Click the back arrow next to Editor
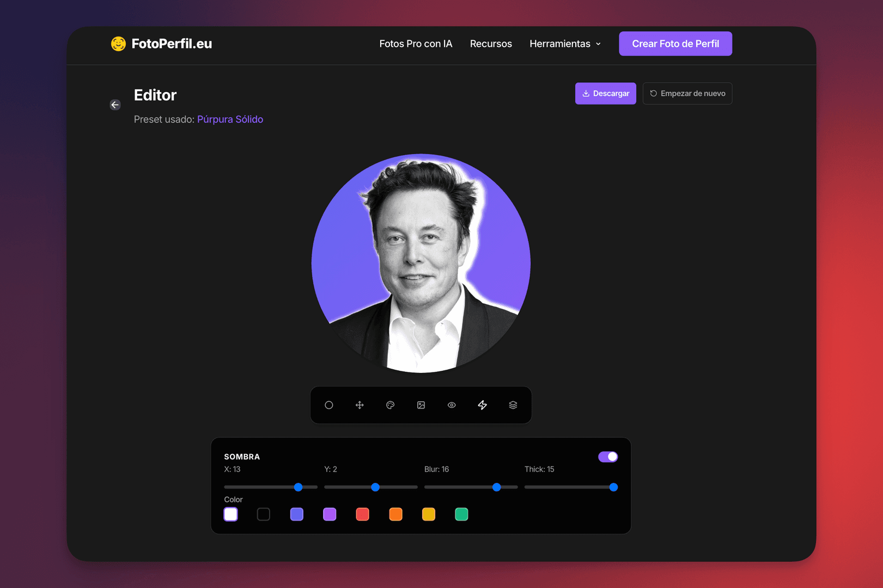 click(115, 105)
